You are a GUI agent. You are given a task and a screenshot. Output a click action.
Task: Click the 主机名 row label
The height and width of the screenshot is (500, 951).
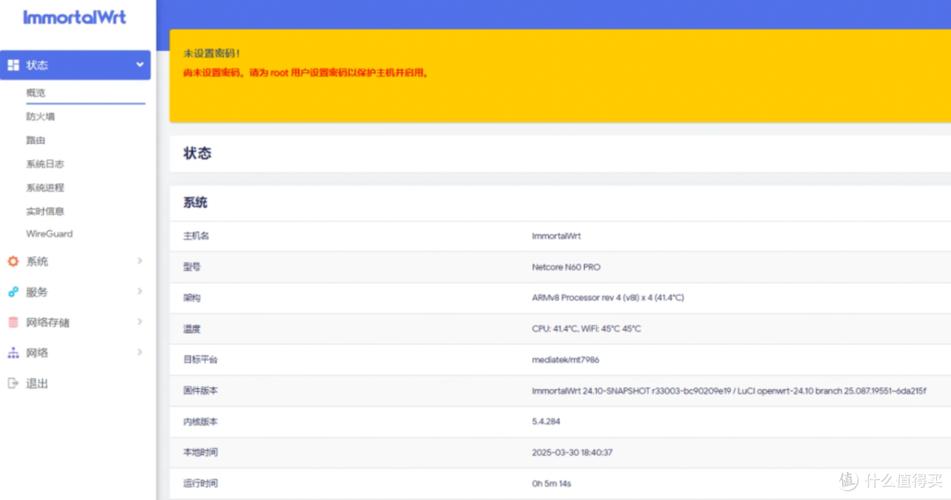196,236
